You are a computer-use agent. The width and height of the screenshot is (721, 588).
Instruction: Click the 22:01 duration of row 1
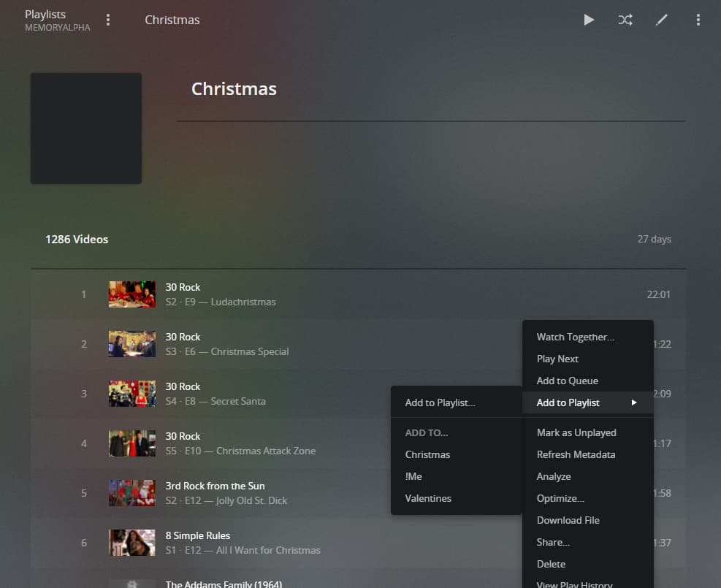click(658, 294)
